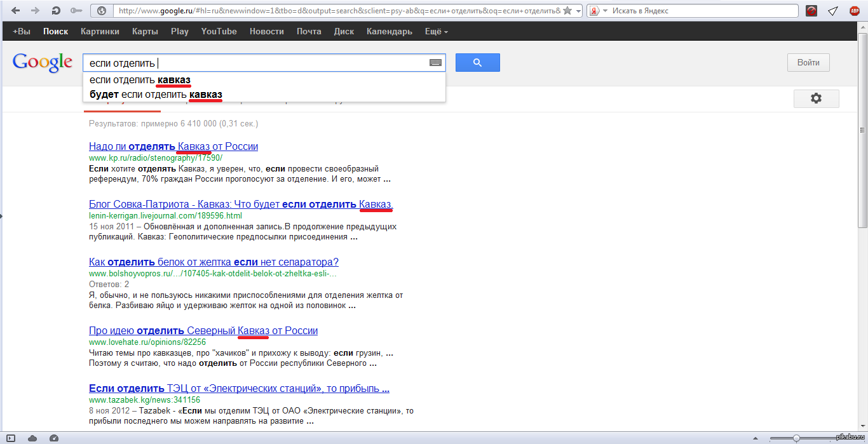
Task: Click the www.bolshoyvopros.ru green URL
Action: pos(213,274)
